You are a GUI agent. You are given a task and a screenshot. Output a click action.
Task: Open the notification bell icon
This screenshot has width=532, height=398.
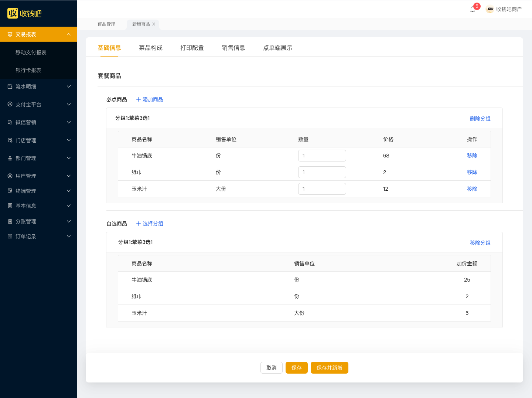pyautogui.click(x=473, y=9)
